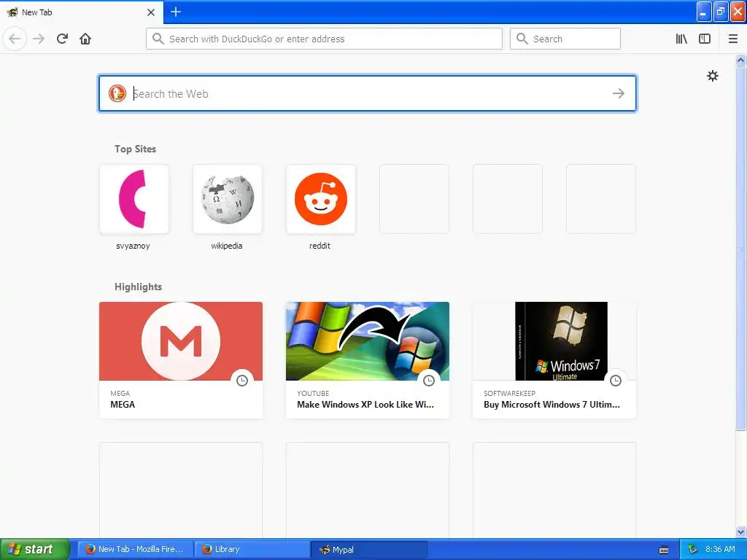Click the toolbar Search box

coord(565,39)
